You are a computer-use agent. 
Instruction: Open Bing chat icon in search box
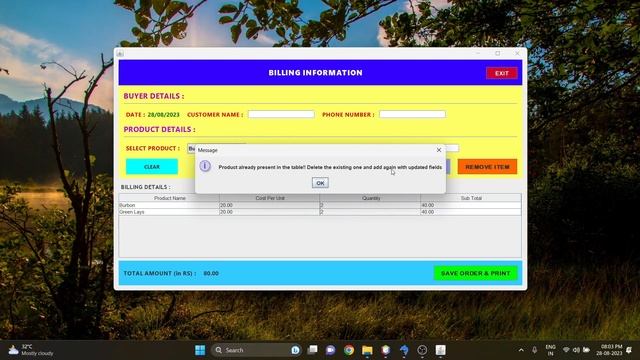(296, 350)
